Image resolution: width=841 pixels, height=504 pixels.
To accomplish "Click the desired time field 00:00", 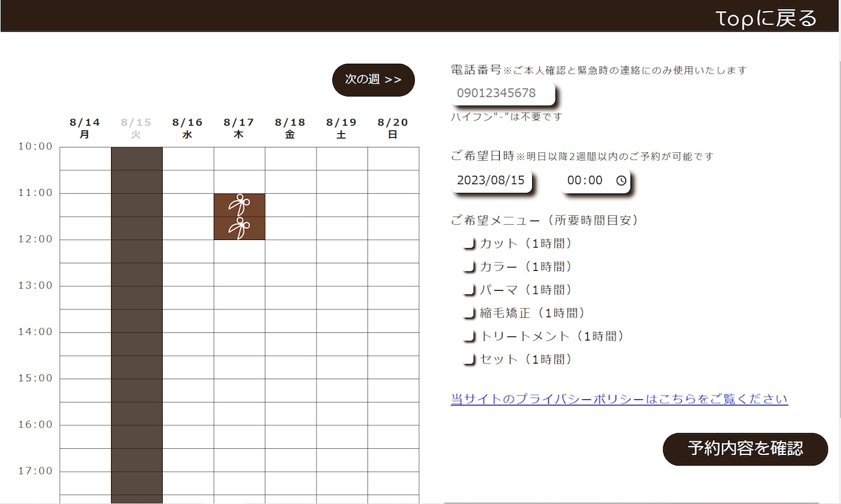I will point(595,181).
